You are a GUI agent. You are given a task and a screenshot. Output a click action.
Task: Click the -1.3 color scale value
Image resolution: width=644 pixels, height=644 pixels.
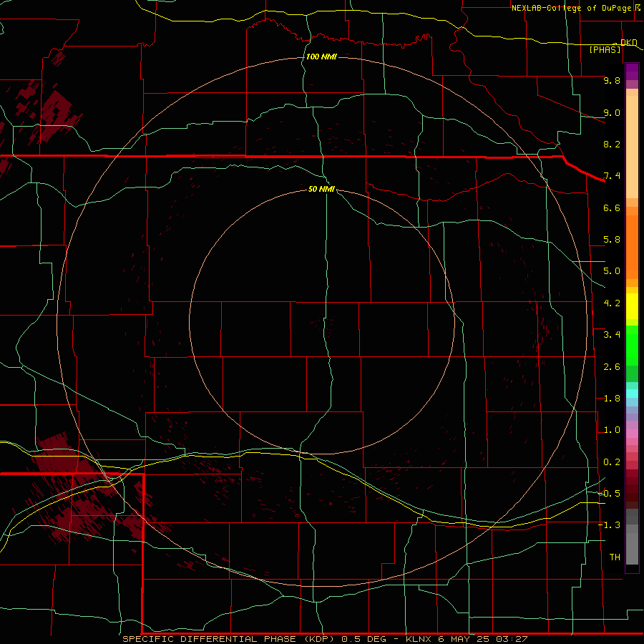point(610,525)
